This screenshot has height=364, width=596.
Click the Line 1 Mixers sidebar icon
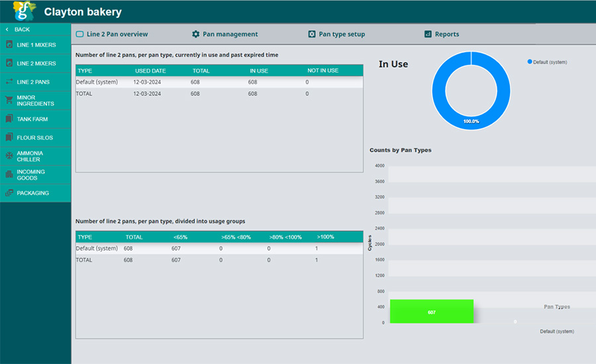click(x=9, y=45)
